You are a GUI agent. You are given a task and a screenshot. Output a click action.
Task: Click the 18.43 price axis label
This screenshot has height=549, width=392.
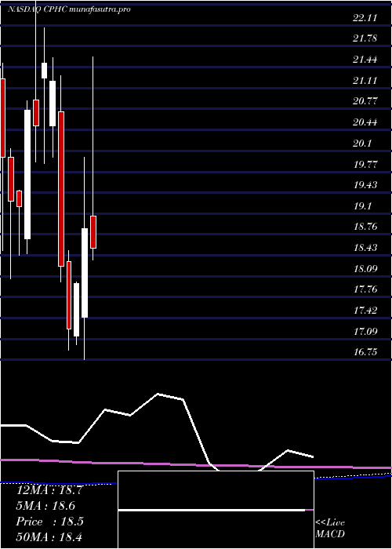coord(365,248)
